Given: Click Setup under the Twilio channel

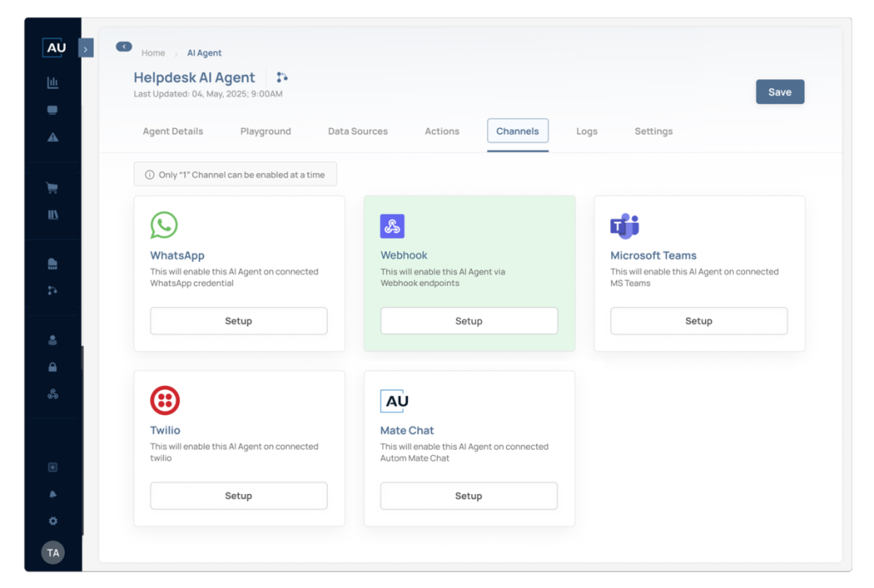Looking at the screenshot, I should 238,496.
